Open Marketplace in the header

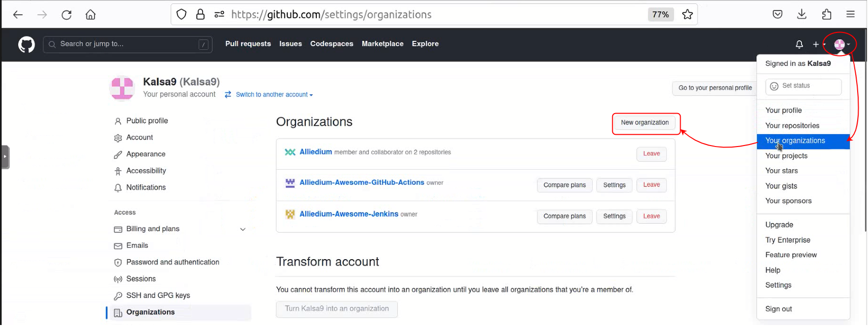[383, 44]
